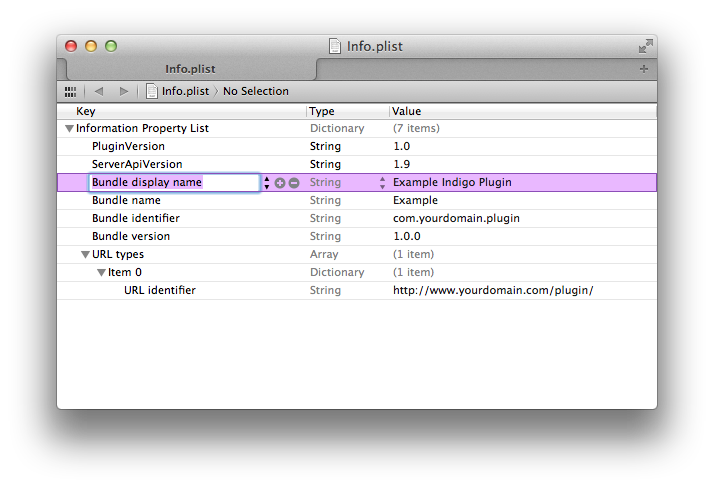The width and height of the screenshot is (714, 488).
Task: Select the URL types row label
Action: [x=118, y=254]
